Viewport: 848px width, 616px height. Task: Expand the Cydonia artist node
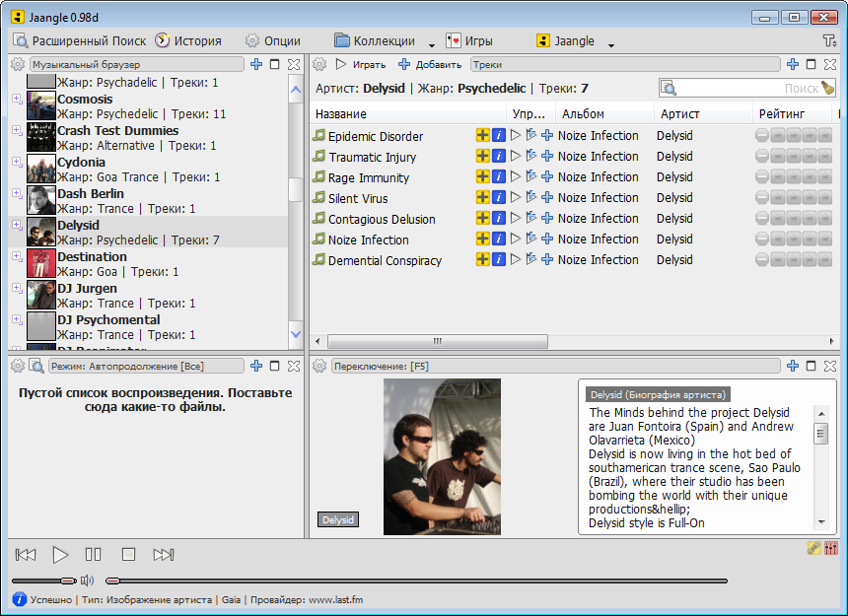17,161
